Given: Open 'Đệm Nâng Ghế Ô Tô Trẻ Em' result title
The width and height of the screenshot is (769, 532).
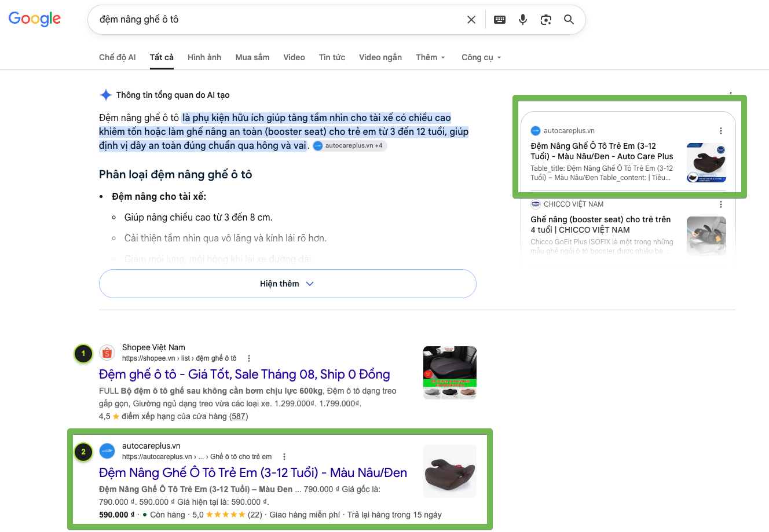Looking at the screenshot, I should (253, 473).
